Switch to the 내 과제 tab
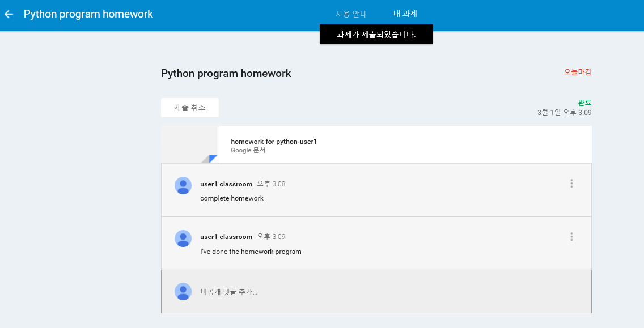Viewport: 644px width, 328px height. 405,14
